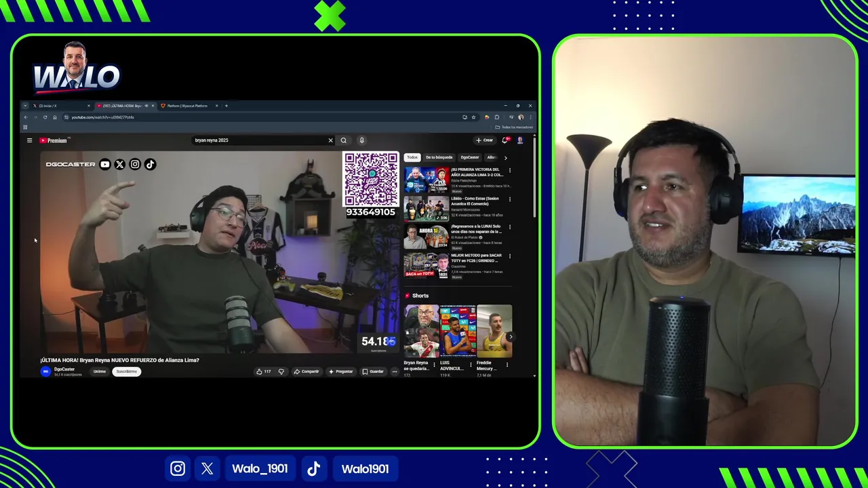Open the Chrome tab search dropdown
Image resolution: width=868 pixels, height=488 pixels.
click(25, 106)
